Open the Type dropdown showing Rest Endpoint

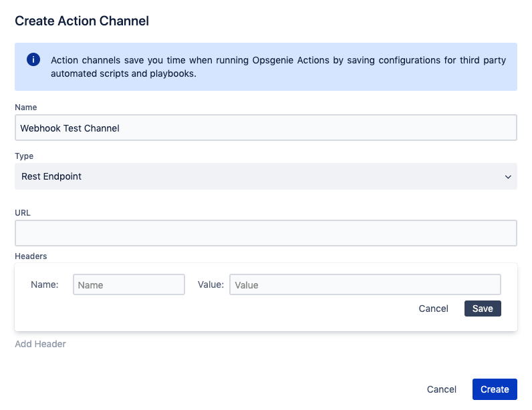(x=265, y=176)
